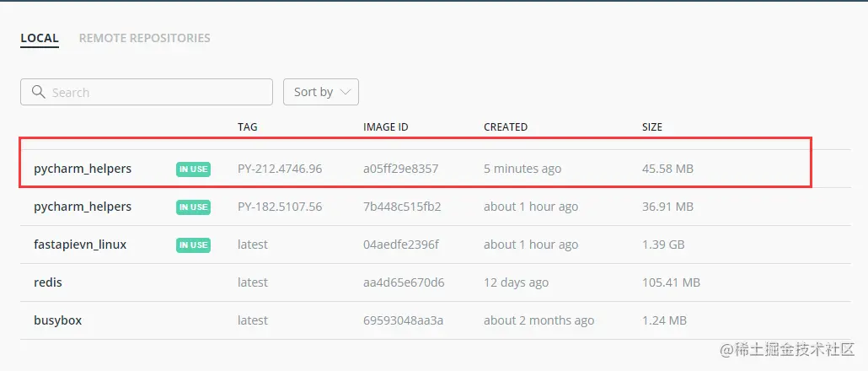Select the busybox image row
868x371 pixels.
point(435,320)
